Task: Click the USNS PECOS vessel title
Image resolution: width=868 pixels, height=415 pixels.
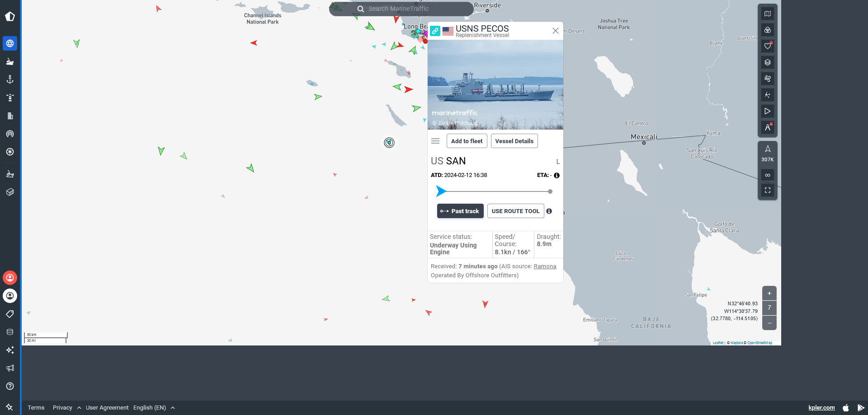Action: tap(482, 28)
